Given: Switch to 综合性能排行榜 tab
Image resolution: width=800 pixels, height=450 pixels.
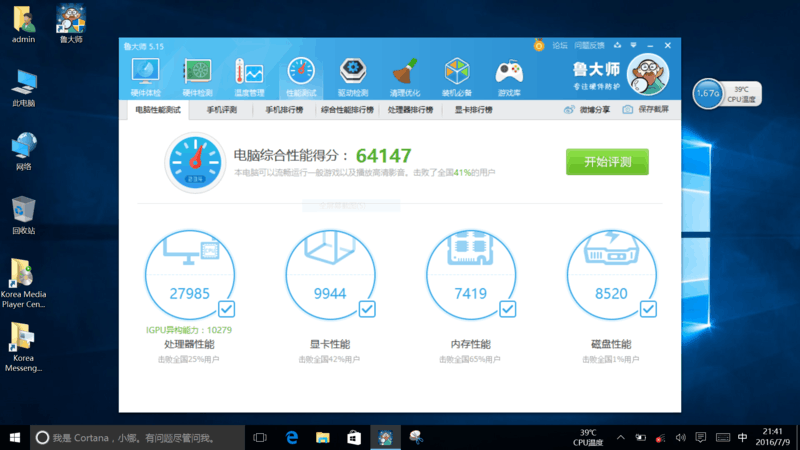Looking at the screenshot, I should pos(347,110).
